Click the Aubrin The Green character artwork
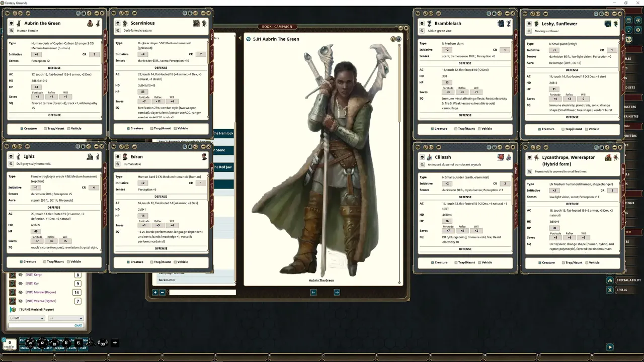Viewport: 644px width, 362px height. pyautogui.click(x=323, y=160)
